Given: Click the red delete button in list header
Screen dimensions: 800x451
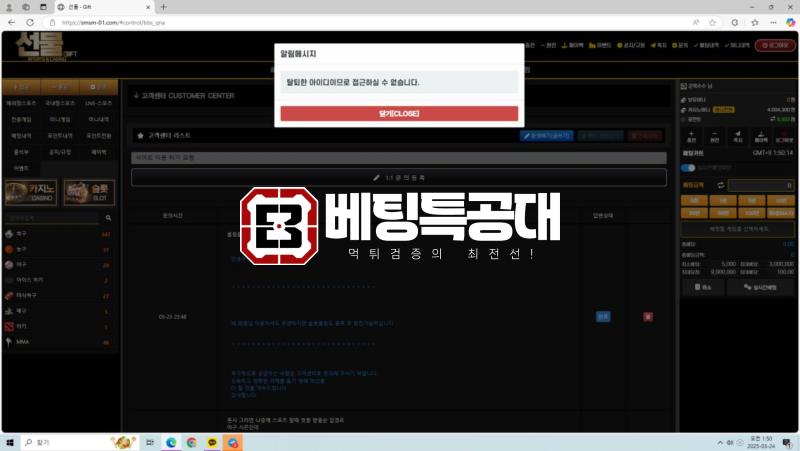Looking at the screenshot, I should coord(645,136).
